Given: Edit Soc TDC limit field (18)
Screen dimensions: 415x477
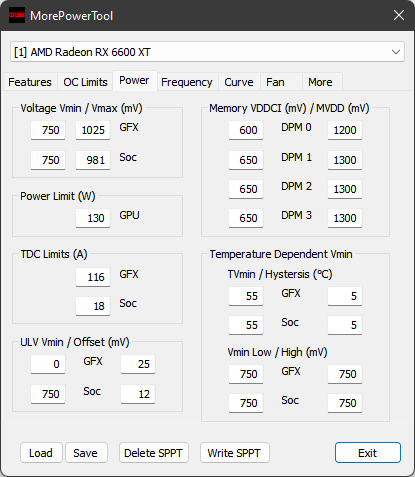Looking at the screenshot, I should (93, 306).
